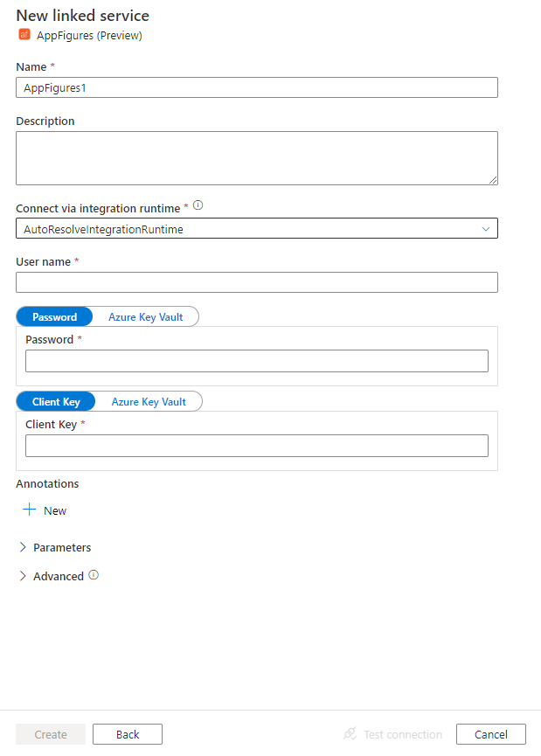Expand the Advanced section
This screenshot has width=541, height=756.
point(58,576)
